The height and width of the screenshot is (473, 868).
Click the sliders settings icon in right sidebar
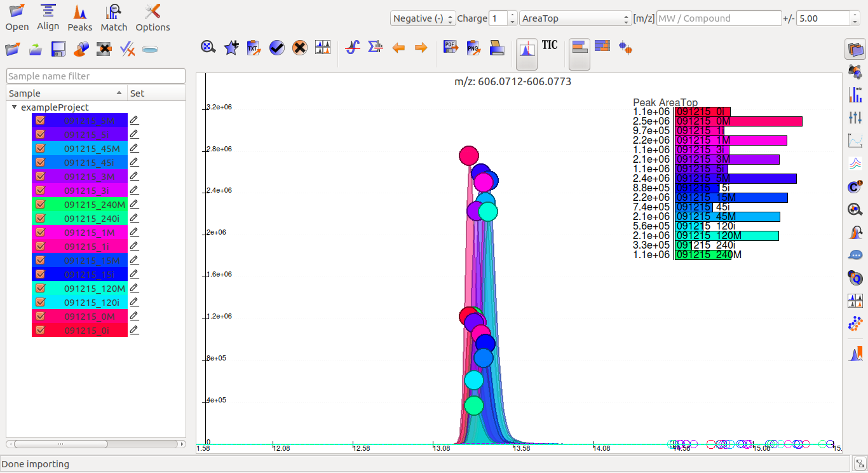(855, 118)
